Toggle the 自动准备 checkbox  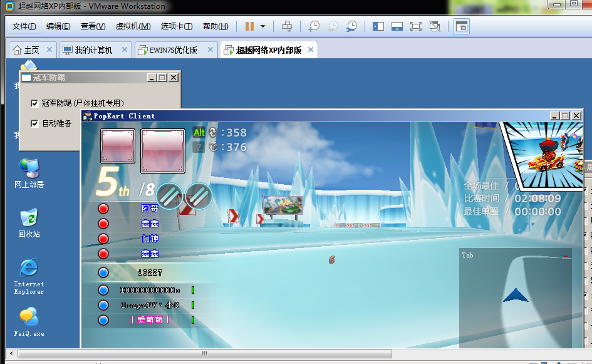pyautogui.click(x=34, y=123)
